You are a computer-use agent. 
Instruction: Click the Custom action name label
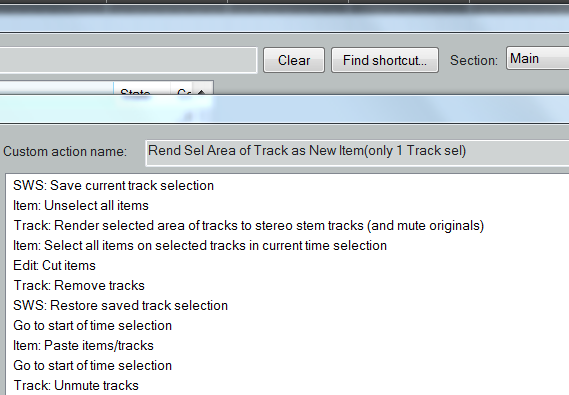[65, 151]
